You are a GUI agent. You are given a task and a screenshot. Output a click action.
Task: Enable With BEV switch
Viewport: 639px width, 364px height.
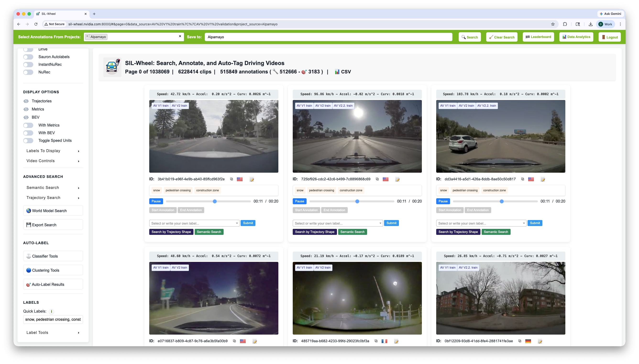tap(28, 133)
